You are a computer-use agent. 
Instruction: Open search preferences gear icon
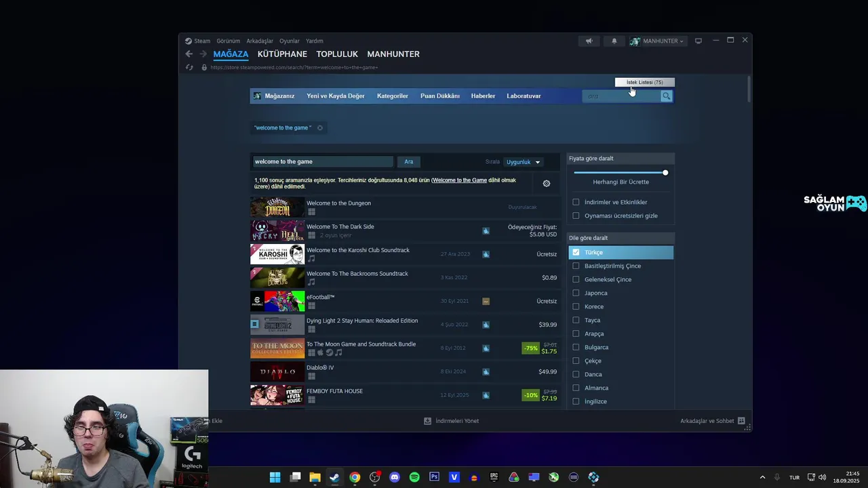coord(547,183)
